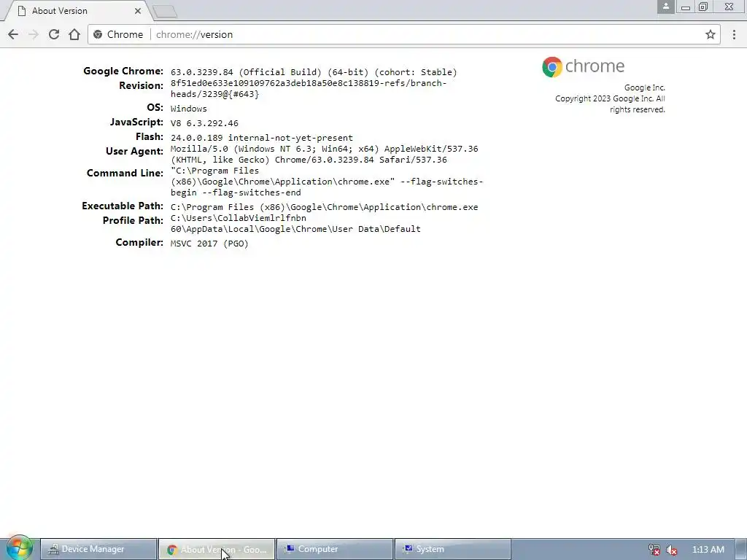Click the show desktop strip after the clock

coord(741,549)
